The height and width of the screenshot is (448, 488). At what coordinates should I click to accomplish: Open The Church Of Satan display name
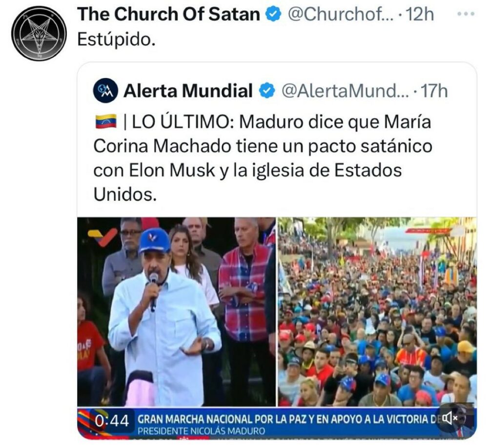click(x=169, y=14)
